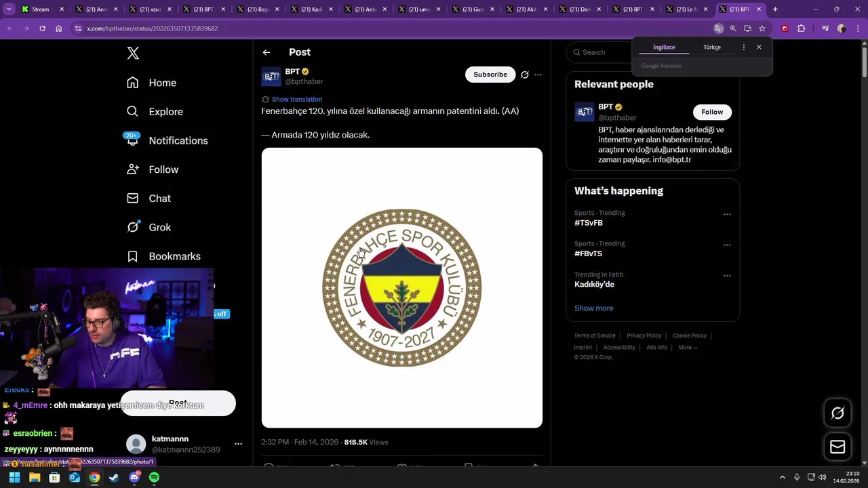This screenshot has height=488, width=868.
Task: Click the browser back arrow
Action: (x=10, y=28)
